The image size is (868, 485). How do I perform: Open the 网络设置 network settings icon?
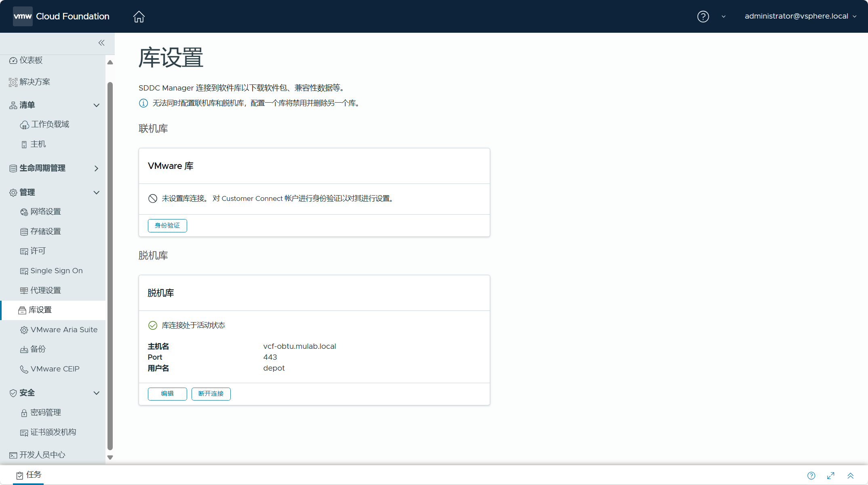[x=24, y=212]
